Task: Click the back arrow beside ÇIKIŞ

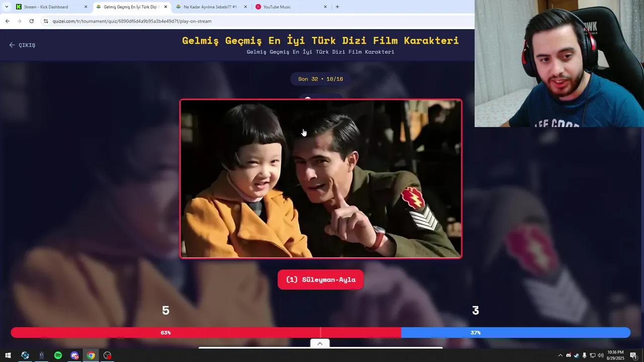Action: coord(12,45)
